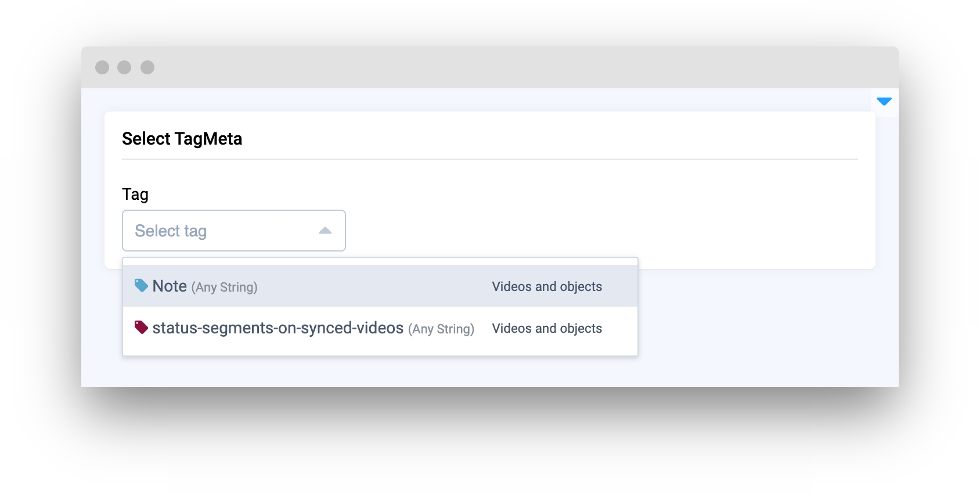
Task: Click "(Any String)" next to Note
Action: (224, 288)
